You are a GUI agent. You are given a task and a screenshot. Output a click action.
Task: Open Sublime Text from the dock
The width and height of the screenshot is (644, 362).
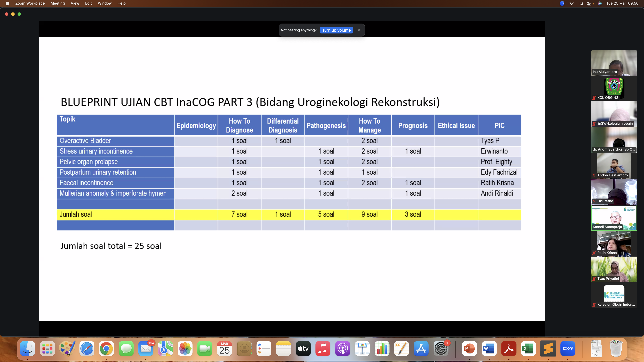548,348
